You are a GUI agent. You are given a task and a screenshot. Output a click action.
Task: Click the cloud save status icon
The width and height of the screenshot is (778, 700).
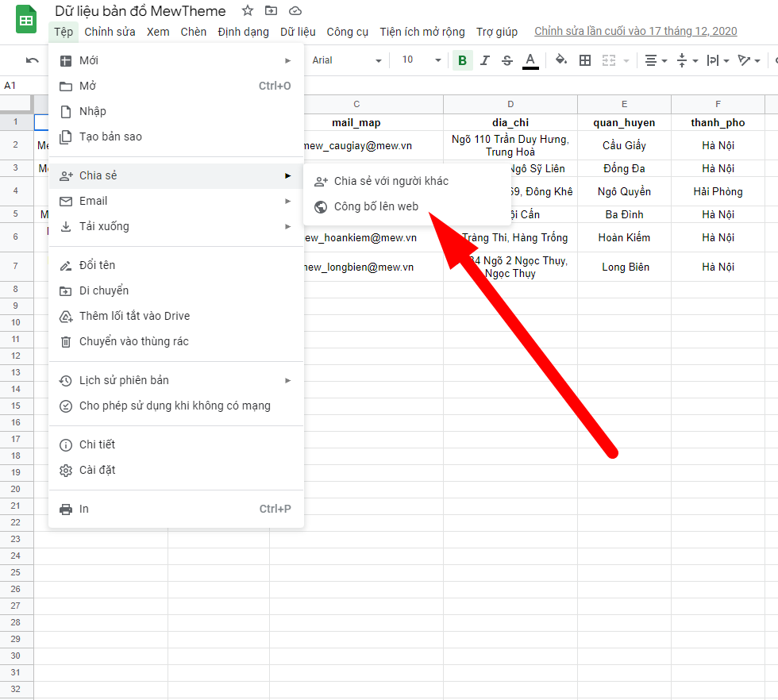(295, 11)
